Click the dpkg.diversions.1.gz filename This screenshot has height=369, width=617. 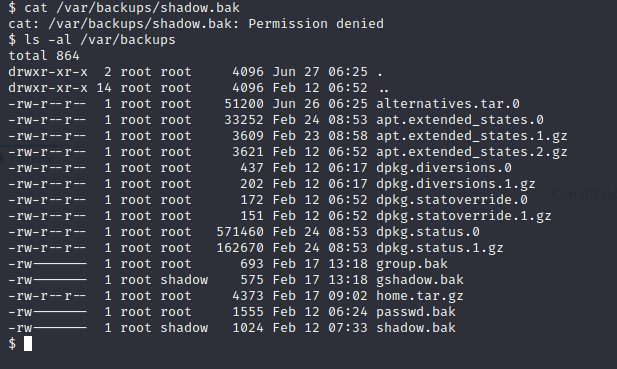(456, 184)
